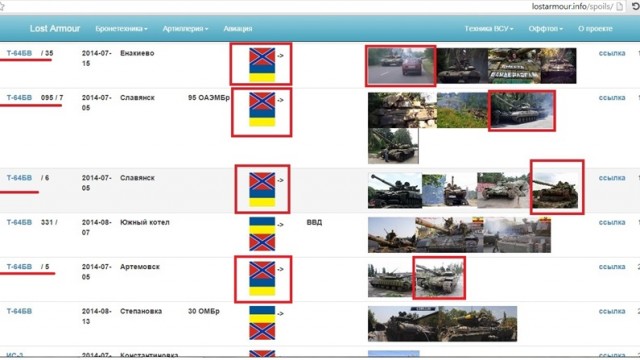Open the ссылка link in Южный котел row

point(612,222)
